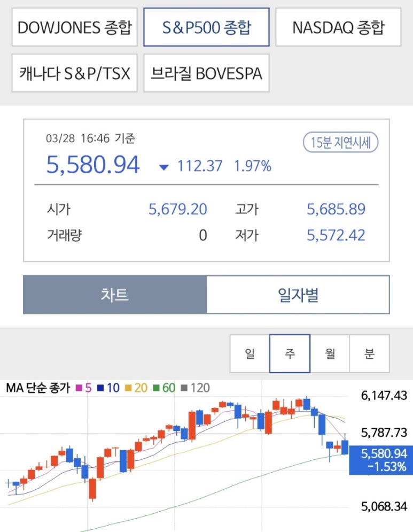Image resolution: width=413 pixels, height=532 pixels.
Task: Choose the 캐나다 S&P/TSX index button
Action: click(x=74, y=73)
